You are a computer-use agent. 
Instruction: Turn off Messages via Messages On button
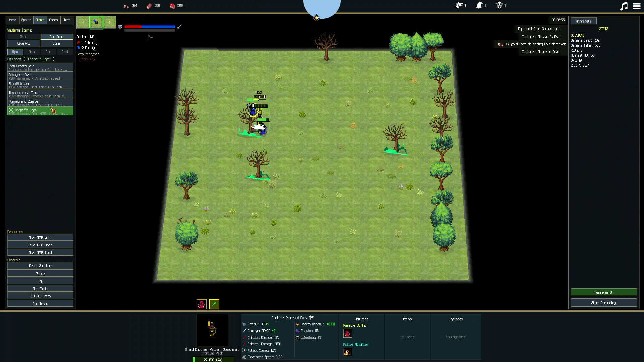(x=603, y=292)
